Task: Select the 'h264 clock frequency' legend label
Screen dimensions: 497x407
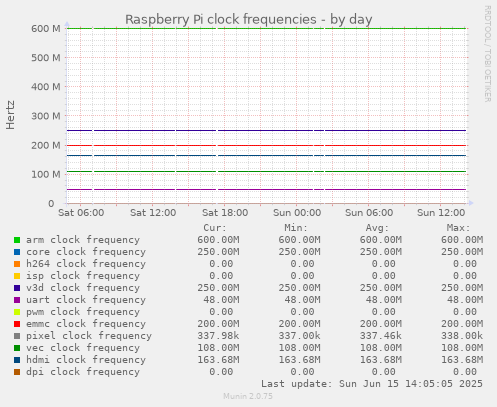Action: pos(86,264)
